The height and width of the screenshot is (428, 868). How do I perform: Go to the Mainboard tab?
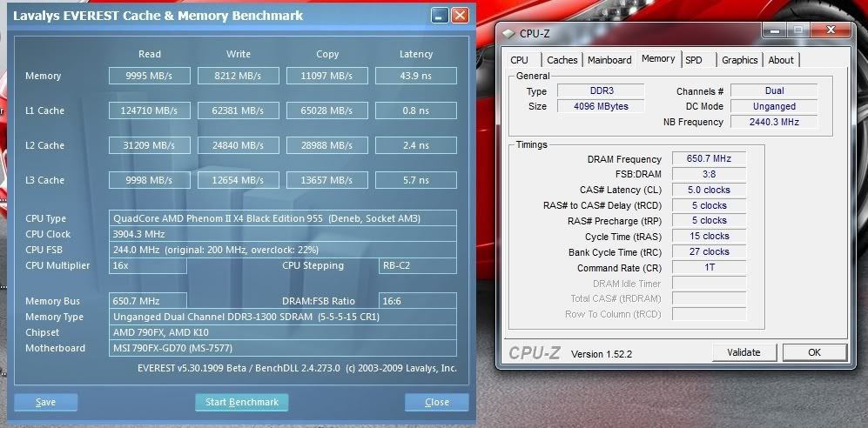coord(609,60)
